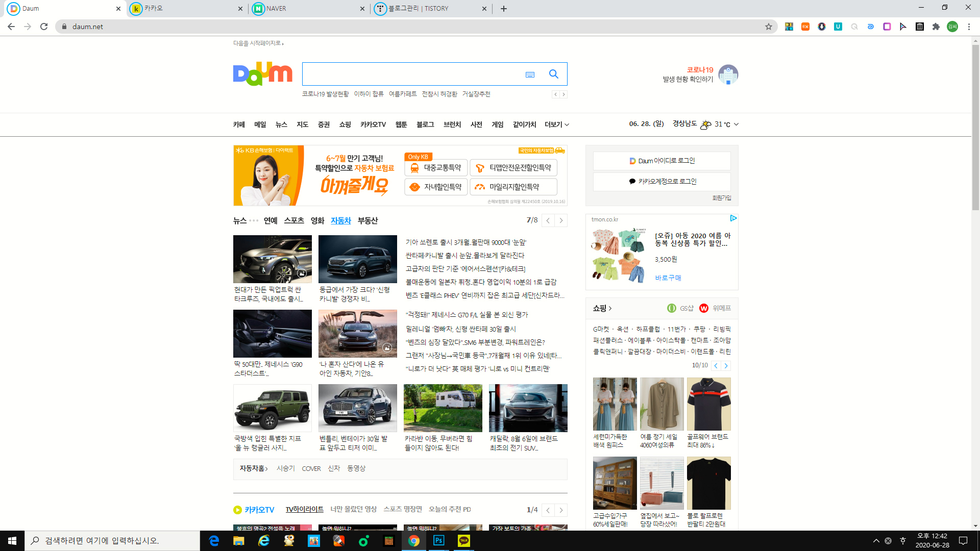
Task: Bookmark this page with the star icon
Action: click(x=768, y=27)
